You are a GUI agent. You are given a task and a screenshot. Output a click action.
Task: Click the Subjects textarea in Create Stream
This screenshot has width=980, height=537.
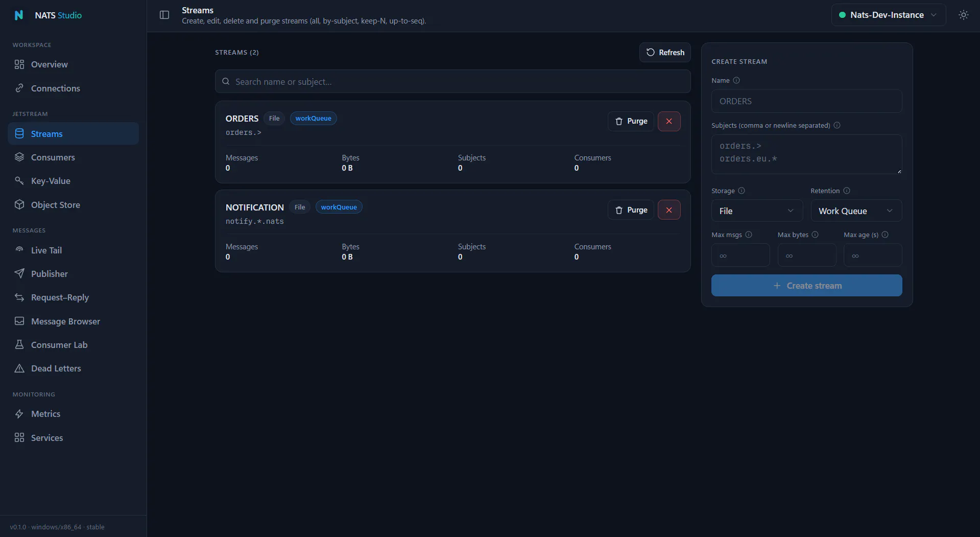click(x=806, y=154)
